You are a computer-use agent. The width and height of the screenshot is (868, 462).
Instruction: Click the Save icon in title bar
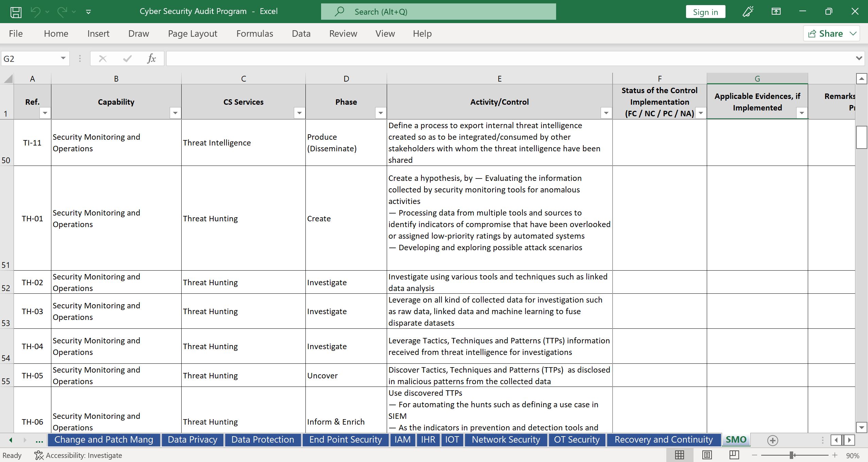16,12
